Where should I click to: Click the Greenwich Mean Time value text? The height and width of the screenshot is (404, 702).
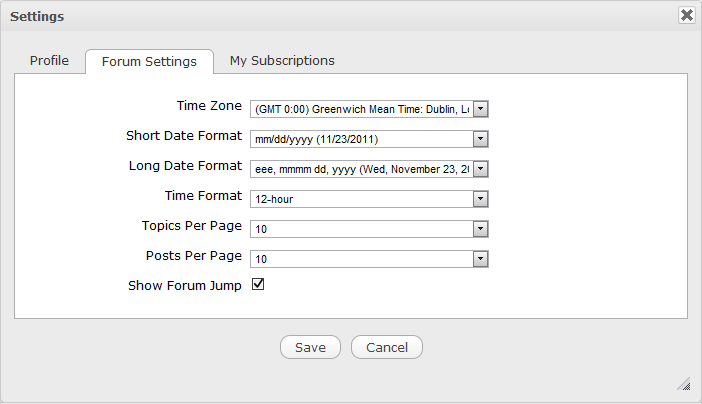(x=360, y=109)
